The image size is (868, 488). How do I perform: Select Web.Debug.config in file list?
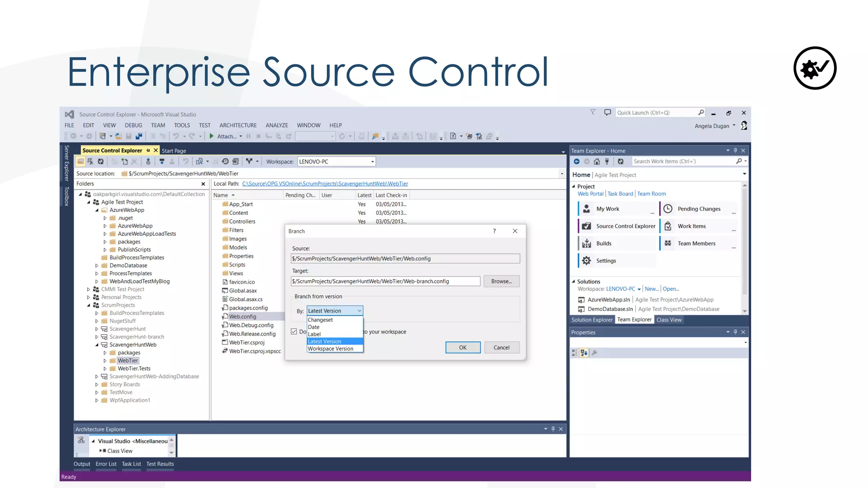click(251, 325)
